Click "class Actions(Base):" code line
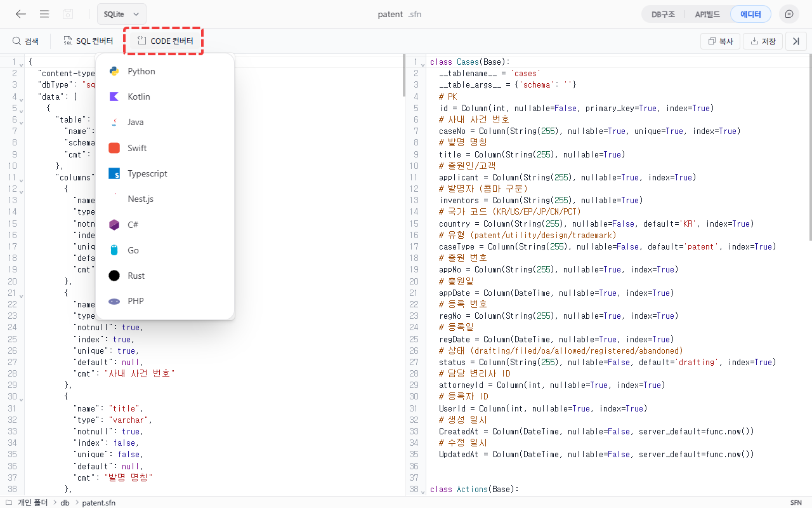 [x=475, y=490]
